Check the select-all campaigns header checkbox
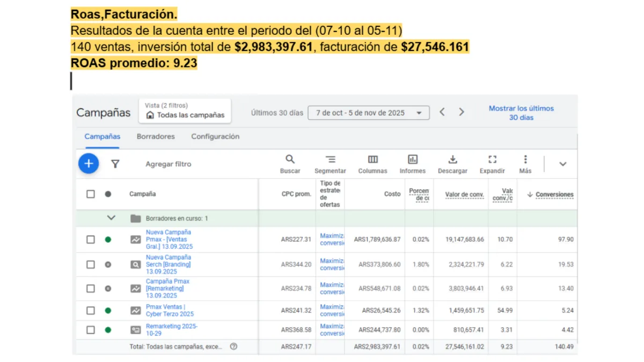Image resolution: width=644 pixels, height=362 pixels. [x=91, y=194]
